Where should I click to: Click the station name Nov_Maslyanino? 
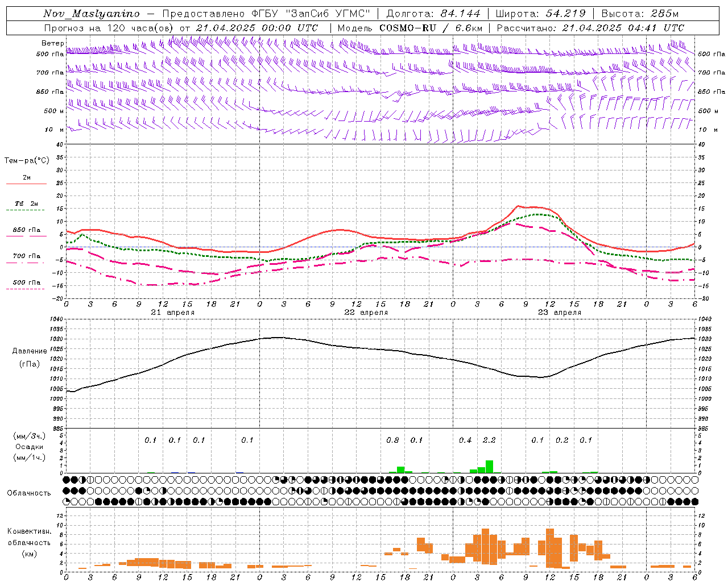(92, 14)
